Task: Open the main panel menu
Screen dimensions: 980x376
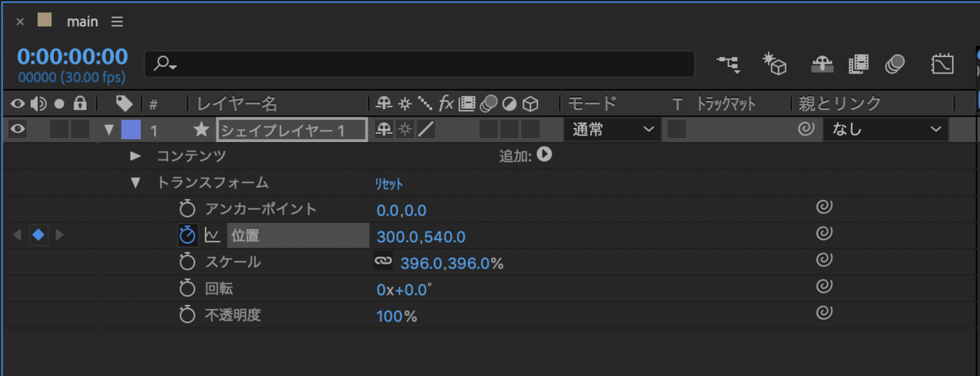Action: (118, 21)
